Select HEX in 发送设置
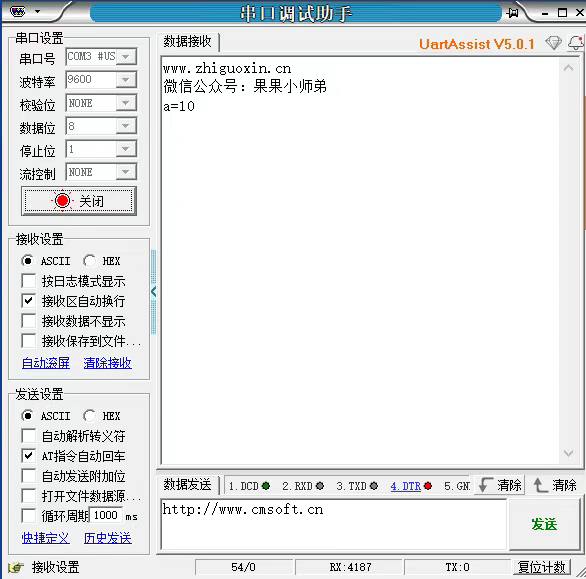The width and height of the screenshot is (586, 579). coord(90,416)
